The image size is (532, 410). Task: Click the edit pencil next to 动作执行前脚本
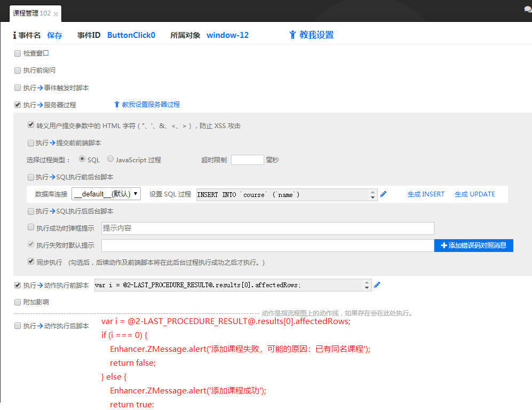377,285
